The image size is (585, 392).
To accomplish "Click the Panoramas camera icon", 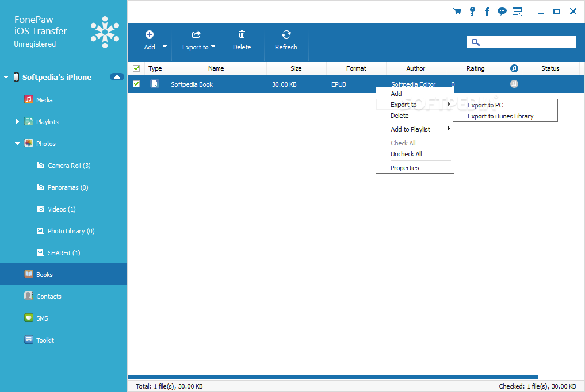I will (40, 187).
